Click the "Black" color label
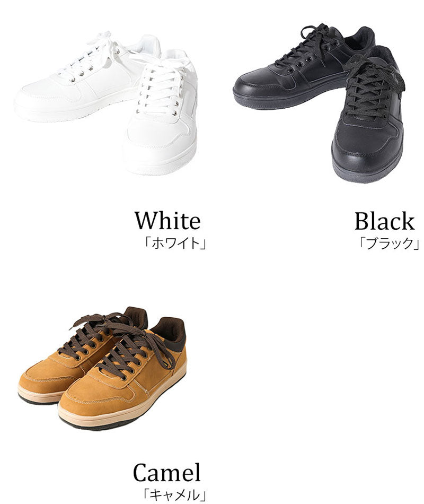This screenshot has width=424, height=504. click(x=384, y=221)
